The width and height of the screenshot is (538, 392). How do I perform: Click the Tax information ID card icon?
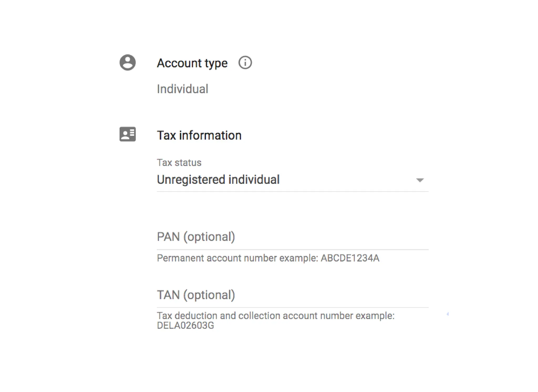(x=128, y=134)
